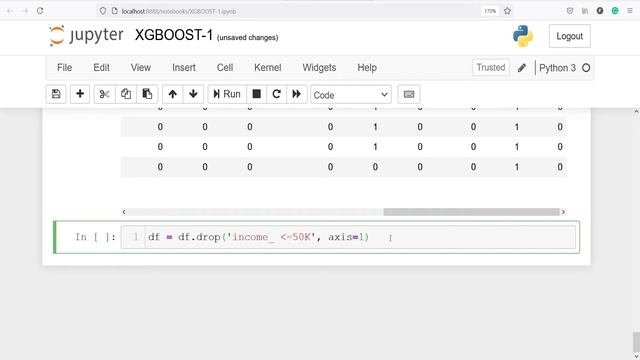
Task: Click the shield site security icon
Action: click(103, 11)
